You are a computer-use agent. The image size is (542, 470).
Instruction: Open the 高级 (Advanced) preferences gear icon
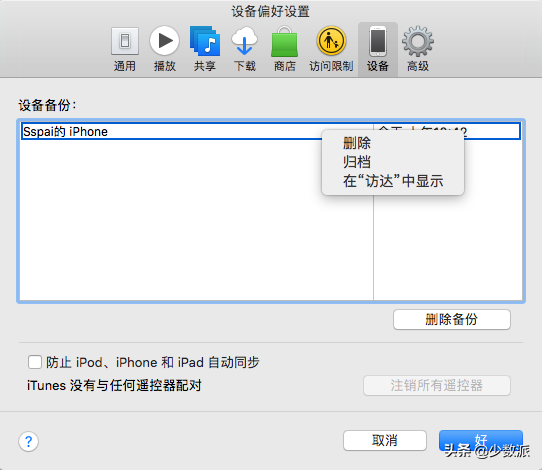point(418,49)
